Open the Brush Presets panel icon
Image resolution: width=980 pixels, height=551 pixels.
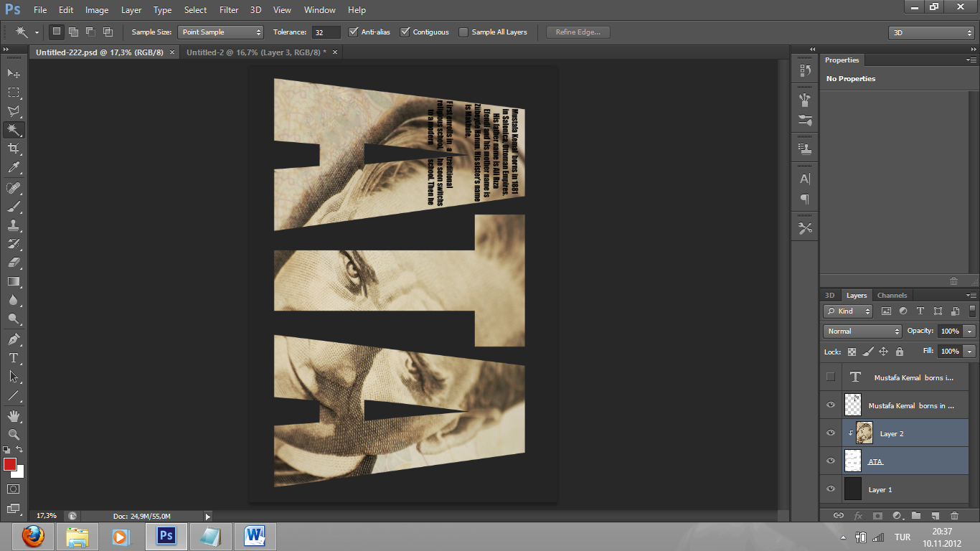[805, 120]
